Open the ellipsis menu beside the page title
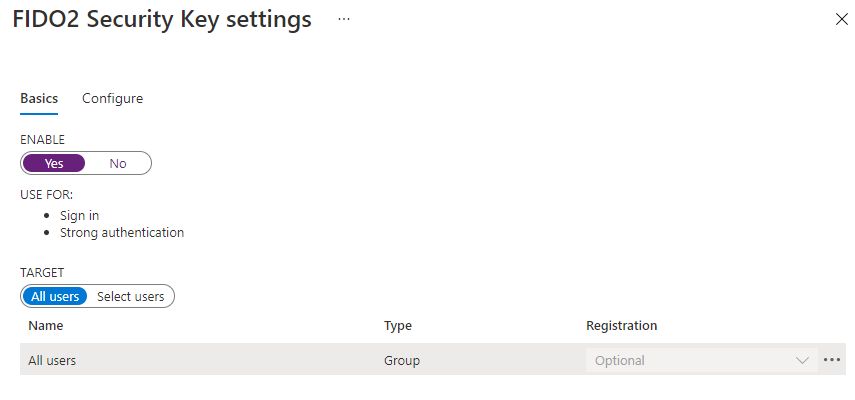855x400 pixels. (x=344, y=19)
